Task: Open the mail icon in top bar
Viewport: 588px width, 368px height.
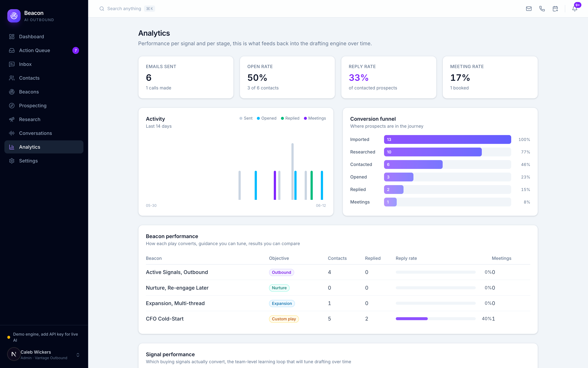Action: click(529, 9)
